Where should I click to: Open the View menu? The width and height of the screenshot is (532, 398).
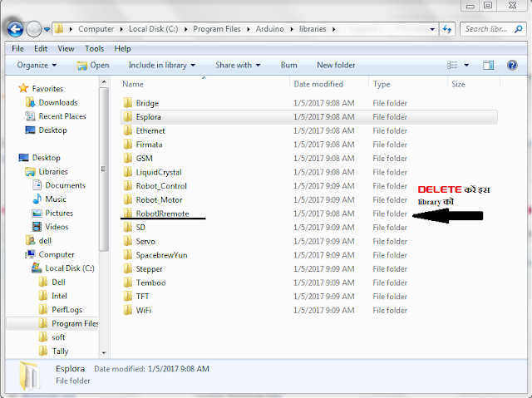(x=66, y=49)
